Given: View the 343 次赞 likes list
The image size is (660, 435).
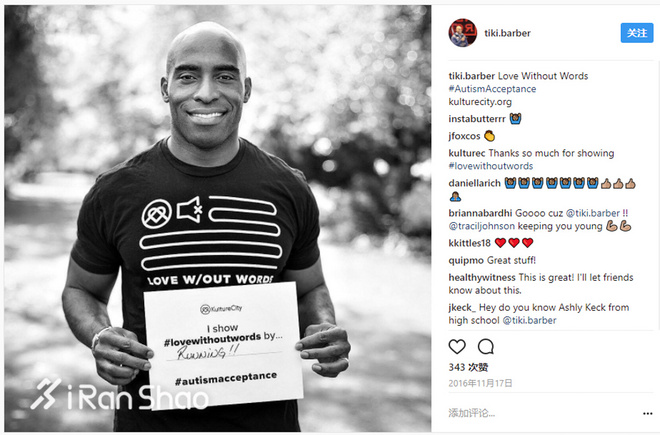Looking at the screenshot, I should [x=468, y=367].
